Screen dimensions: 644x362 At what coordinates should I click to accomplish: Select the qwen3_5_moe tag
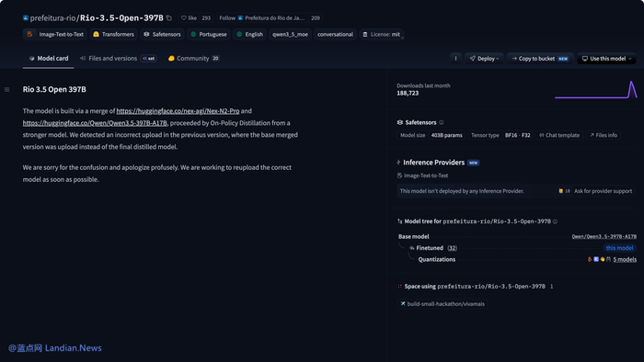point(290,34)
